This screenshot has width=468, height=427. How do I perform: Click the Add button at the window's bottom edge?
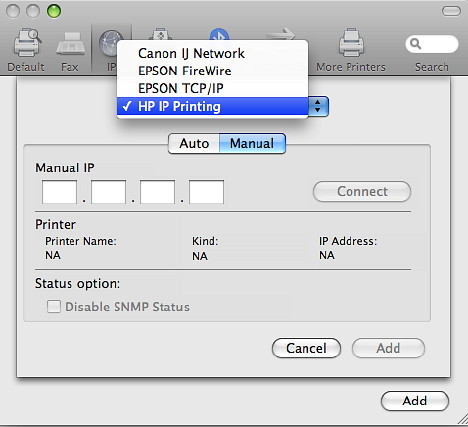(415, 401)
